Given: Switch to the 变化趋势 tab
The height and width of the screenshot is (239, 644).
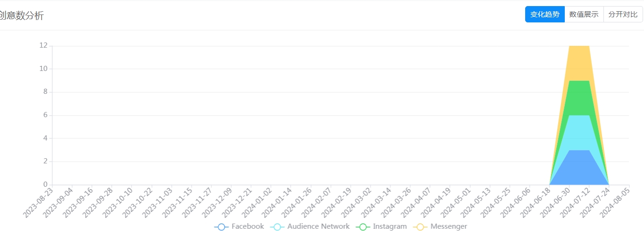Looking at the screenshot, I should (545, 14).
